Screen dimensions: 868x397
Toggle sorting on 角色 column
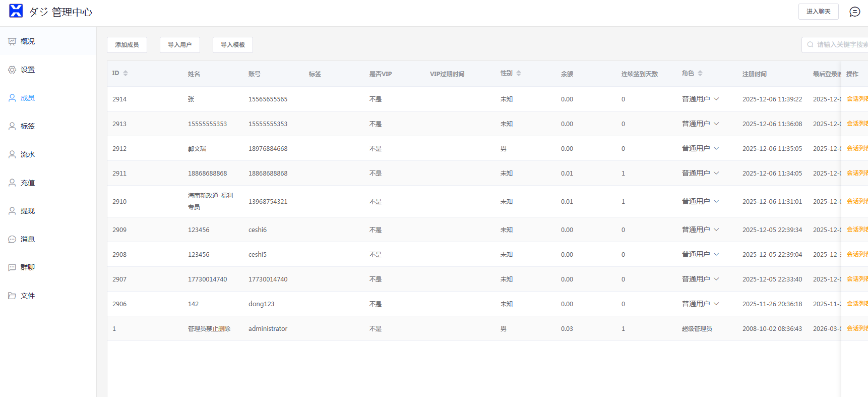tap(700, 74)
